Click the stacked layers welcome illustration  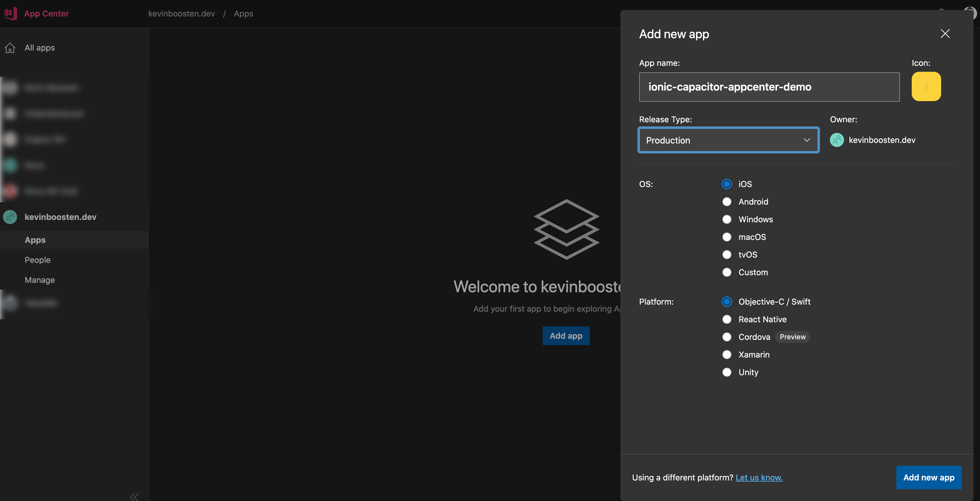(566, 230)
